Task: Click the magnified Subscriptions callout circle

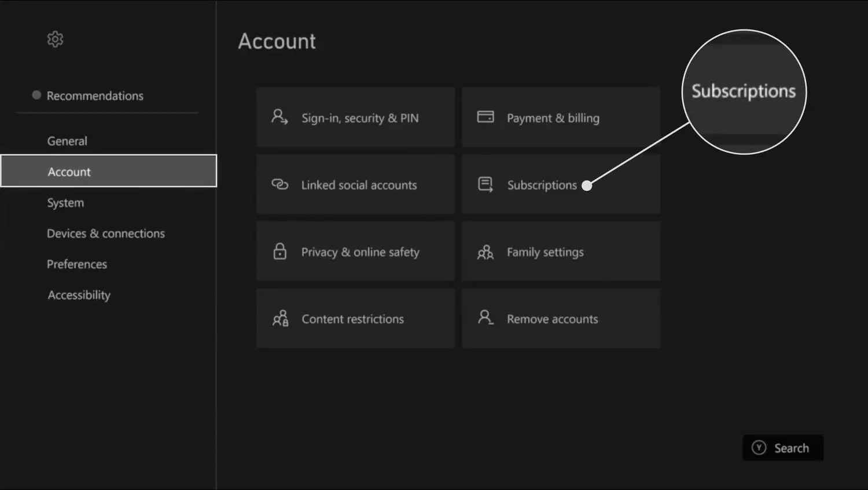Action: click(x=744, y=92)
